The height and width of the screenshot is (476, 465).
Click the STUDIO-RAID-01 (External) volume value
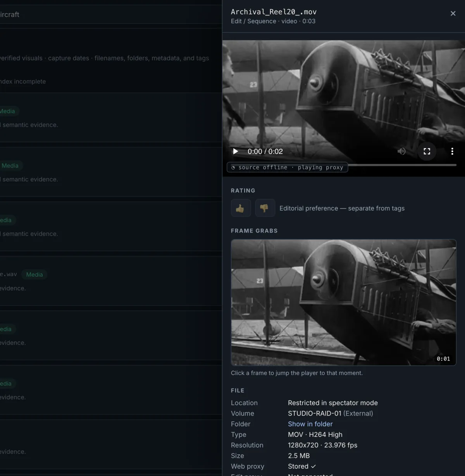pos(331,414)
